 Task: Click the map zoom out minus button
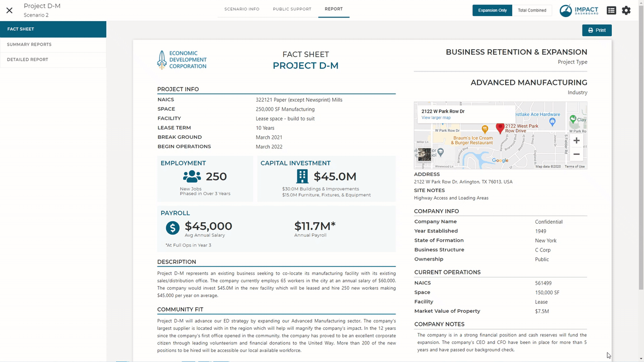click(x=577, y=154)
